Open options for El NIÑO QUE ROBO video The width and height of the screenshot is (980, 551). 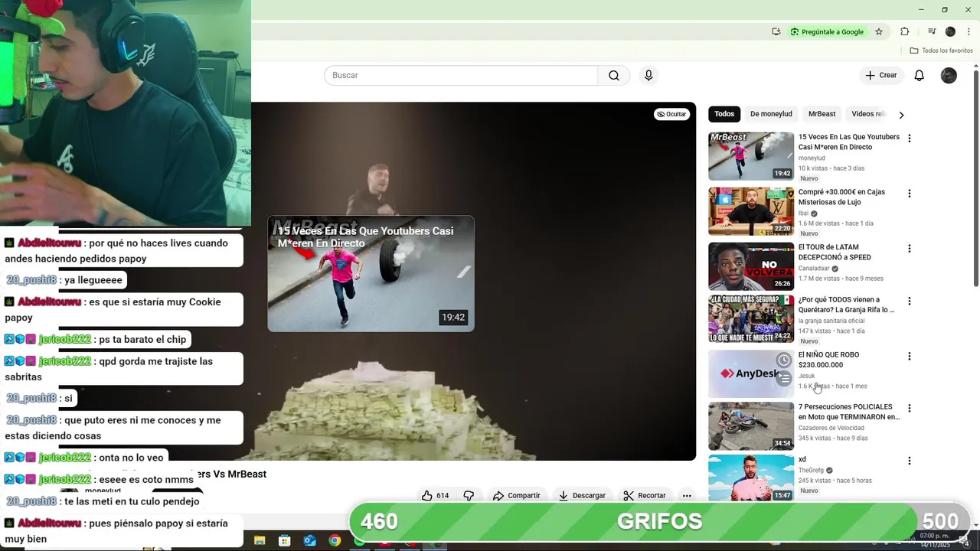(910, 356)
